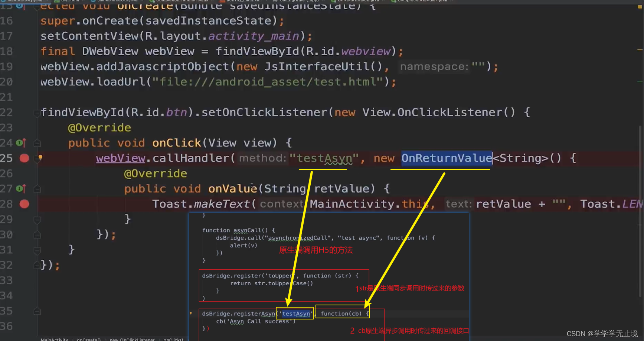The width and height of the screenshot is (644, 341).
Task: Click the retValue argument in Toast.makeText
Action: [x=503, y=204]
